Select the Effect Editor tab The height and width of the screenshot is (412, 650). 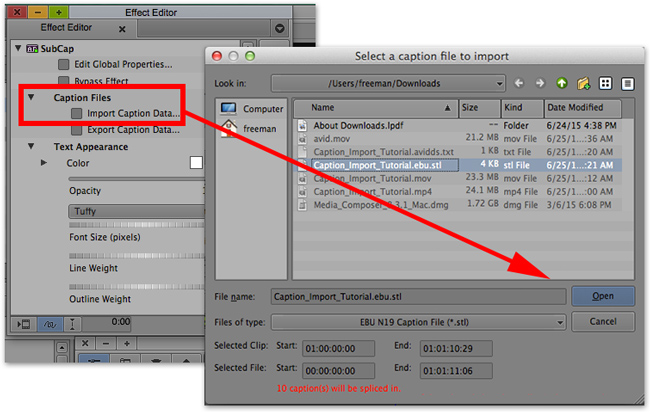click(x=66, y=28)
